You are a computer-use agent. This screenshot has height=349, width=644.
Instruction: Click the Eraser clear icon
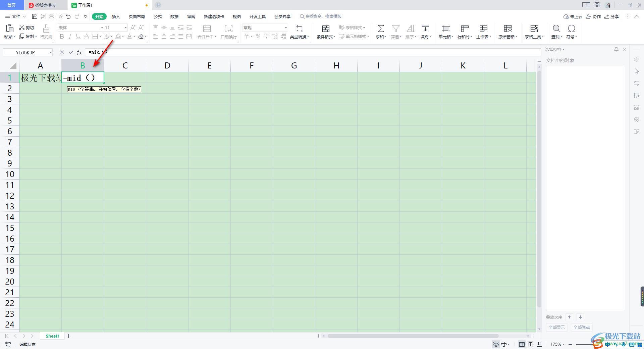point(141,36)
